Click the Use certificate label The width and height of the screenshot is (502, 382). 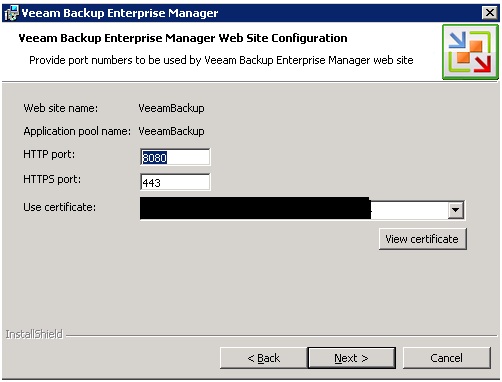tap(60, 207)
